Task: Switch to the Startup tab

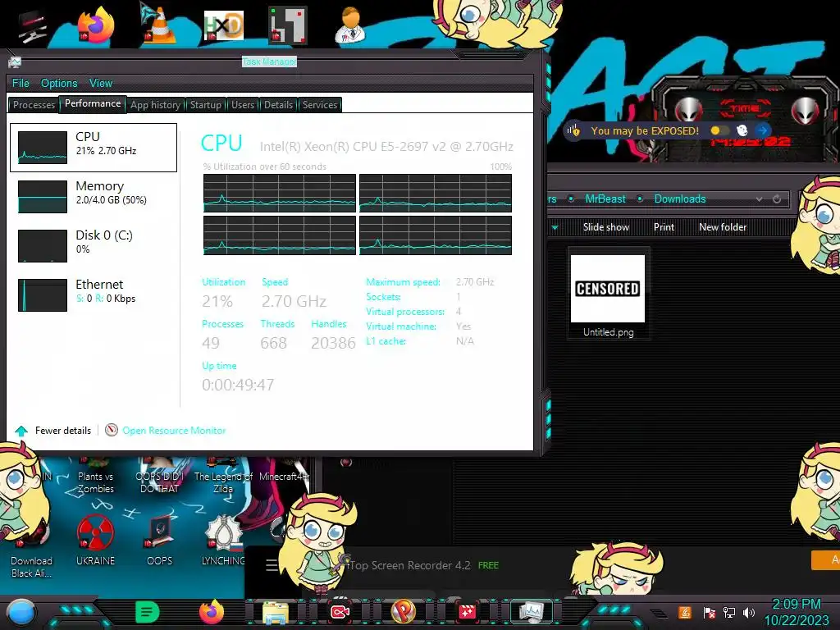Action: coord(206,105)
